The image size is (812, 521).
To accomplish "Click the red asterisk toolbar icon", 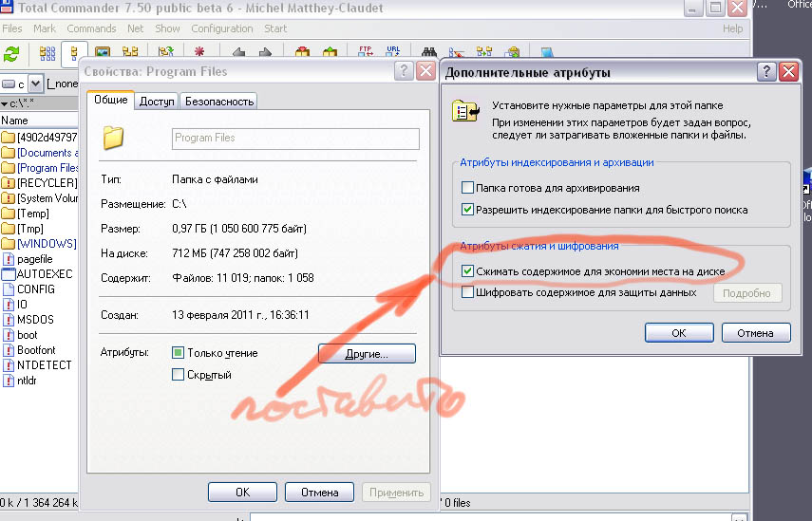I will (x=198, y=53).
